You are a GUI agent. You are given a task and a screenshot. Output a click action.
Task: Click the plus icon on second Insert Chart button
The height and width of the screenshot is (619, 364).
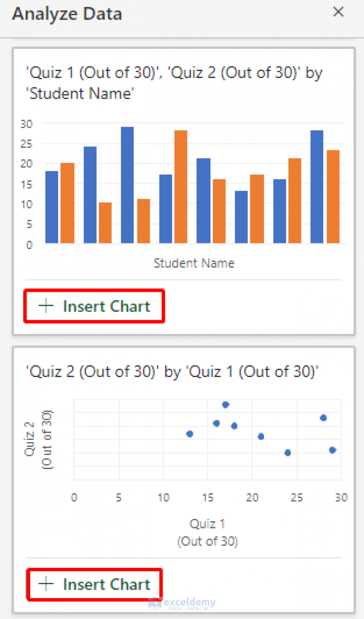click(46, 584)
